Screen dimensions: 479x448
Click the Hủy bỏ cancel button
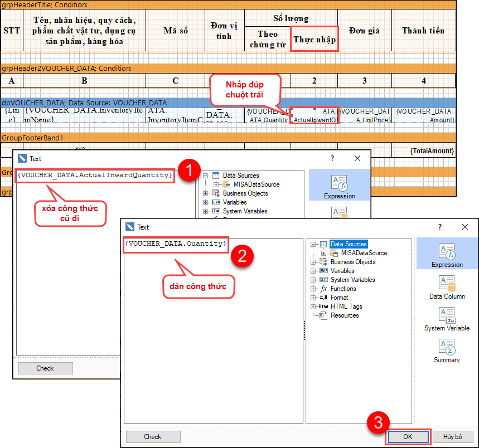[453, 437]
